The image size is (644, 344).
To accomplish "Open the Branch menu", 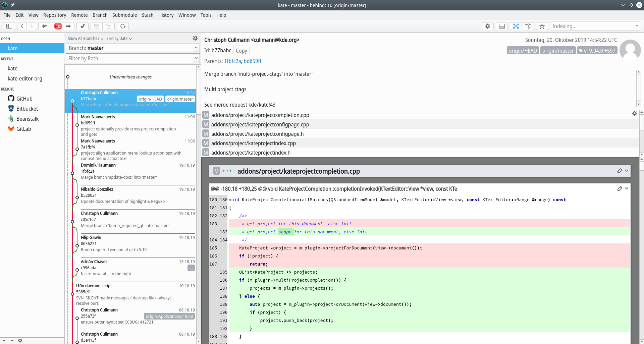I will pyautogui.click(x=100, y=15).
